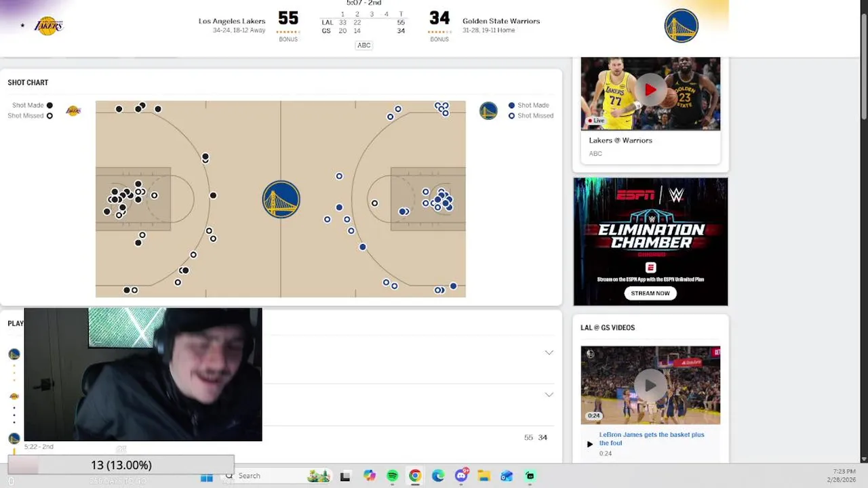Open Microsoft Edge from the taskbar
The image size is (868, 488).
tap(438, 476)
